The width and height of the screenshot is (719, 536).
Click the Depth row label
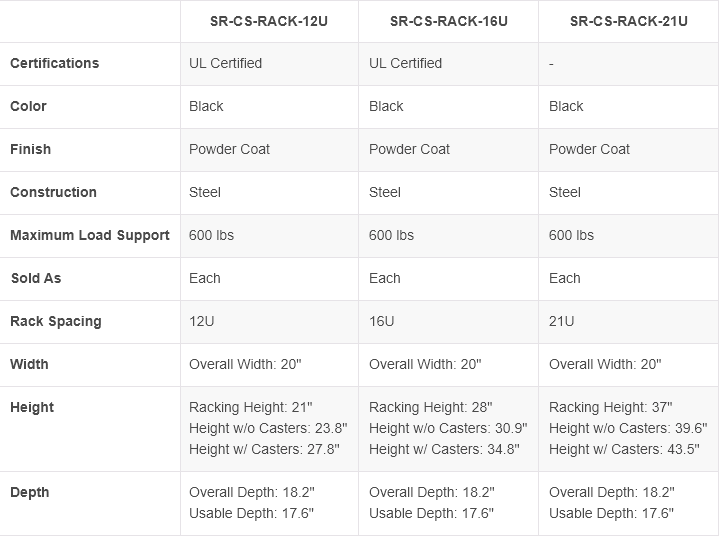(30, 492)
